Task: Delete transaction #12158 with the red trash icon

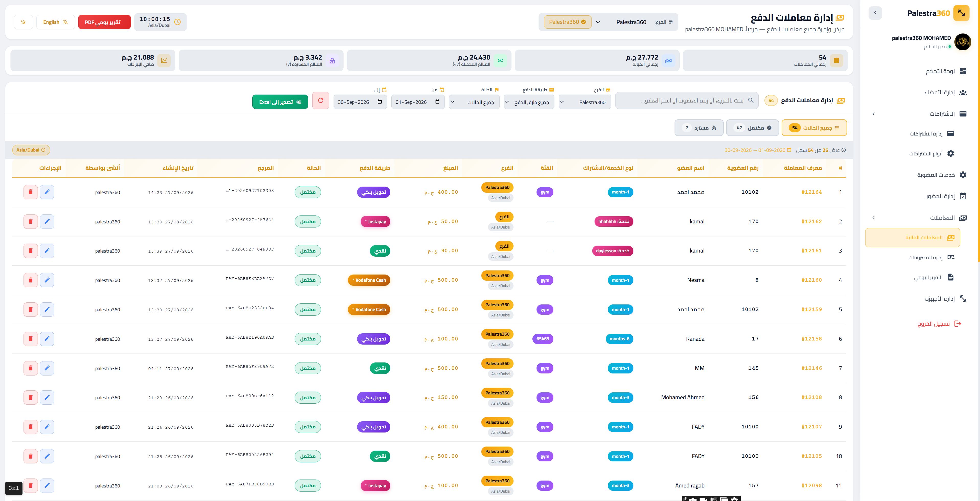Action: coord(30,339)
